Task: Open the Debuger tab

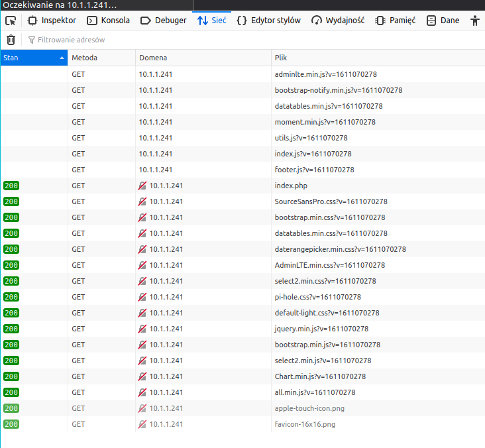Action: [163, 21]
